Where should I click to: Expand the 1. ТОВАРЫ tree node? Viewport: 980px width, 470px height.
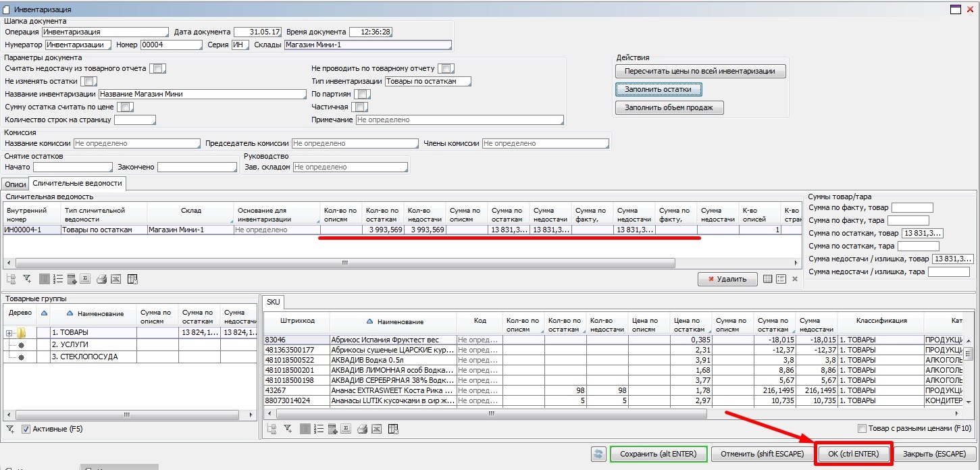(9, 333)
